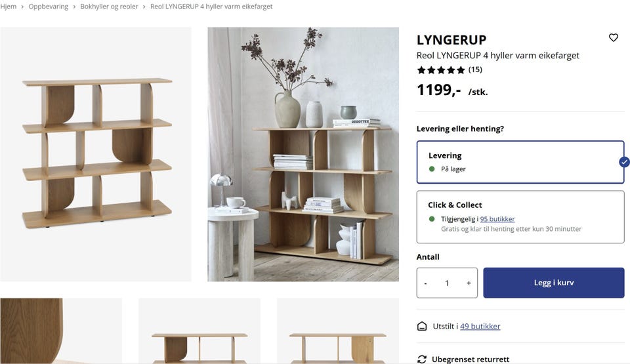Click the quantity input field showing 1
The height and width of the screenshot is (364, 630).
(447, 283)
